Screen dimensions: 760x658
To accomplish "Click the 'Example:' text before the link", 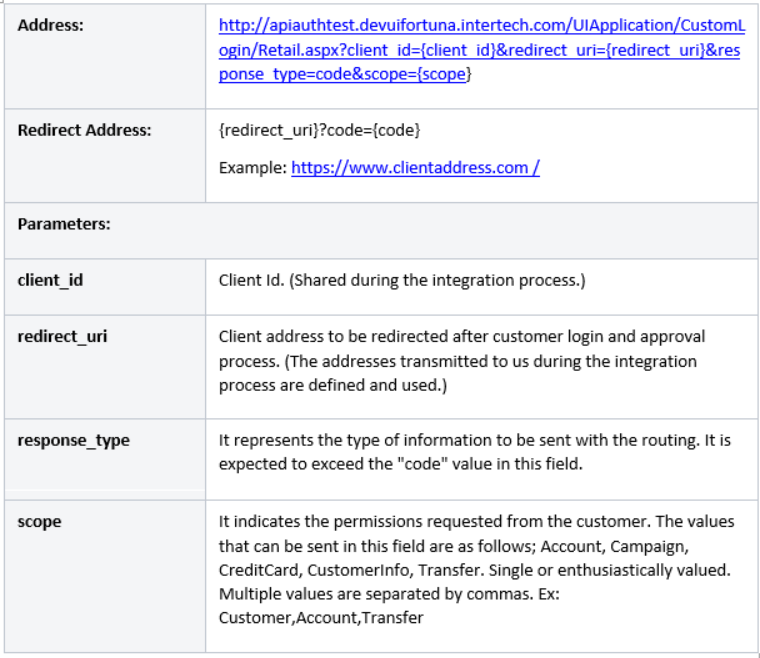I will (x=253, y=168).
